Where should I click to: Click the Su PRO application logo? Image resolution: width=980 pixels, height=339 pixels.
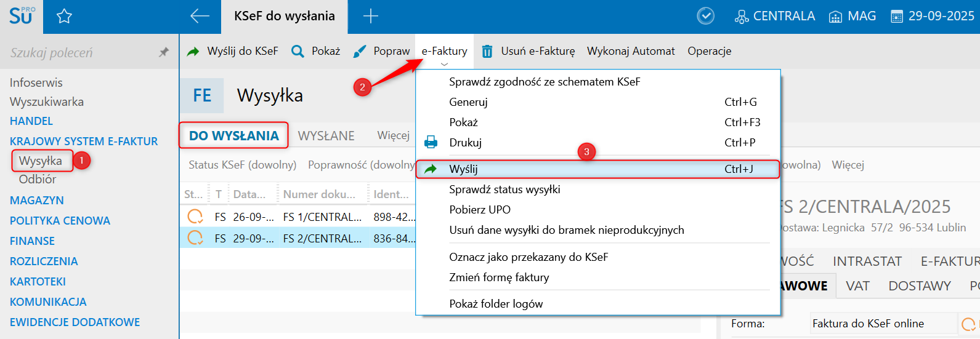[x=21, y=17]
